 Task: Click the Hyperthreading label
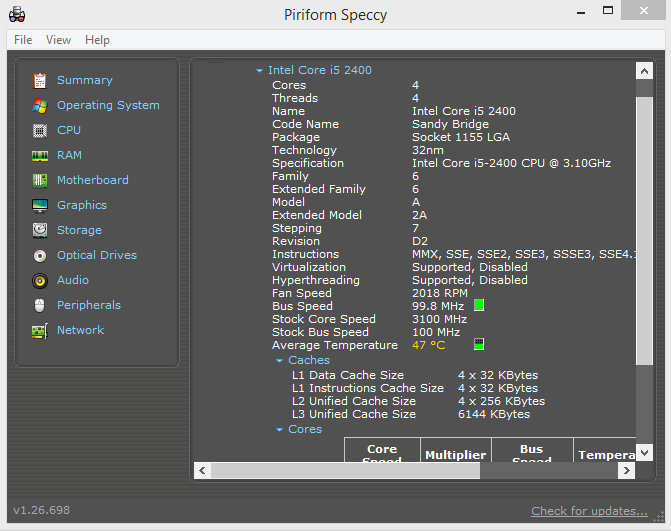tap(316, 280)
